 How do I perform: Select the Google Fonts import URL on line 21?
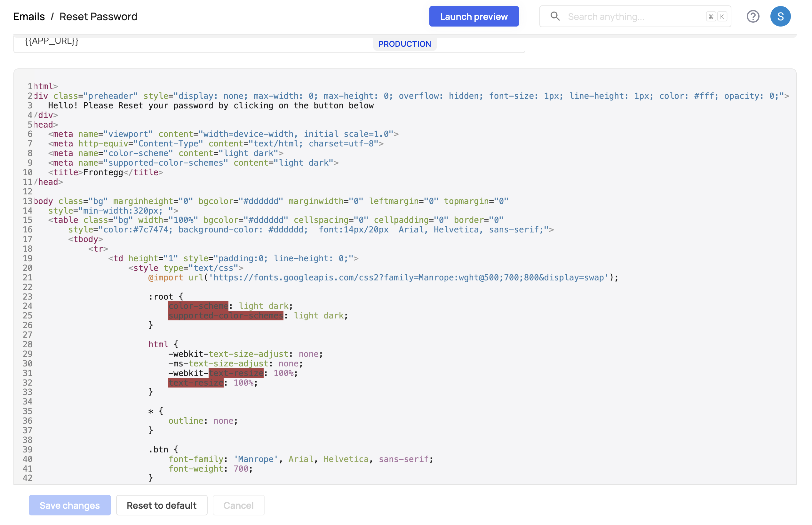[409, 278]
